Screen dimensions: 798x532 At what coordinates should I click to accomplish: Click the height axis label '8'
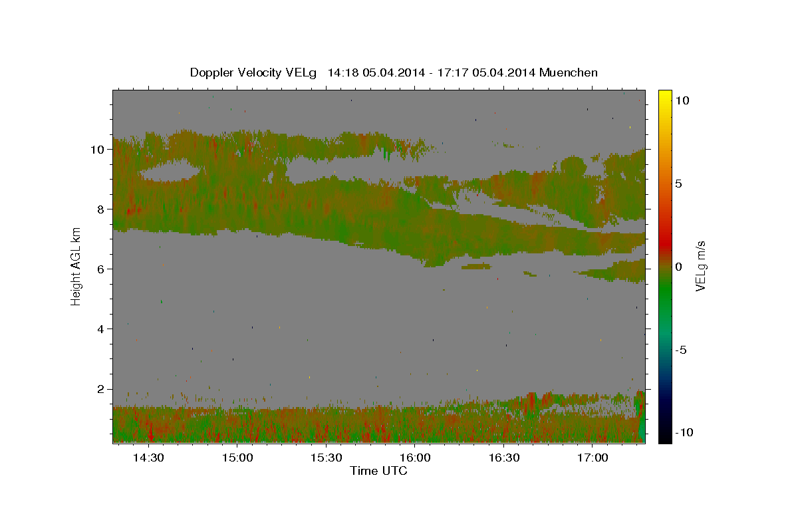101,209
